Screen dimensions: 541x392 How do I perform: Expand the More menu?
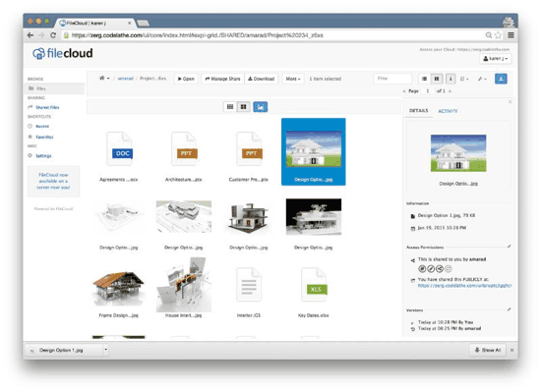[292, 79]
